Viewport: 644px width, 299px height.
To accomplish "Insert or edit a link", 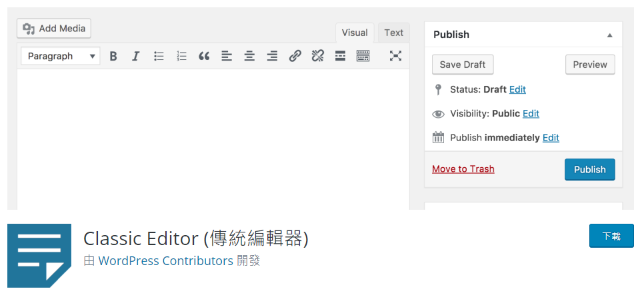I will point(295,56).
